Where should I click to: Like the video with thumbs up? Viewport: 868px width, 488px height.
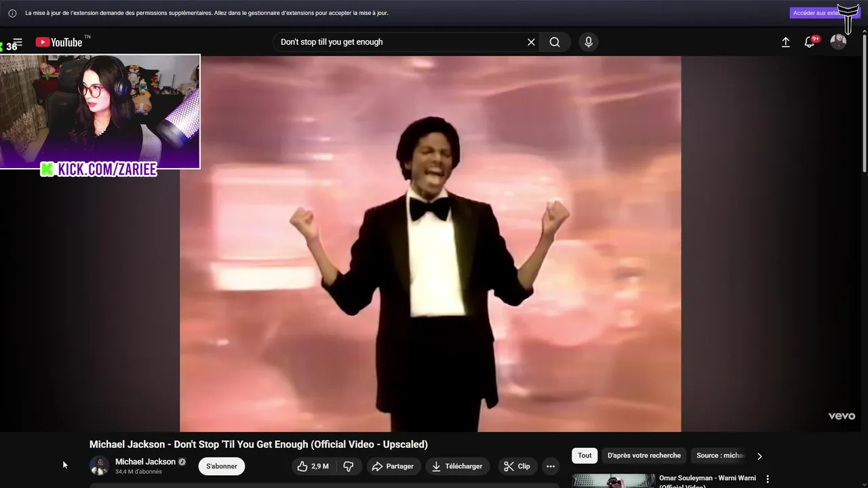tap(313, 466)
